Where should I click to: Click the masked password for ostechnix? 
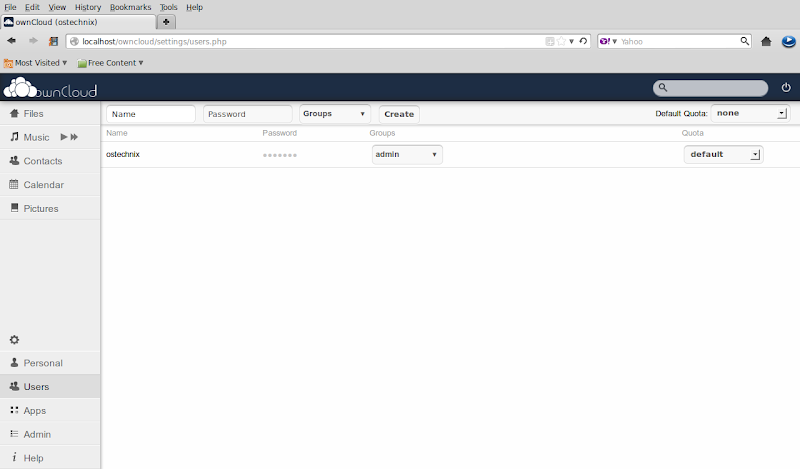(x=280, y=155)
